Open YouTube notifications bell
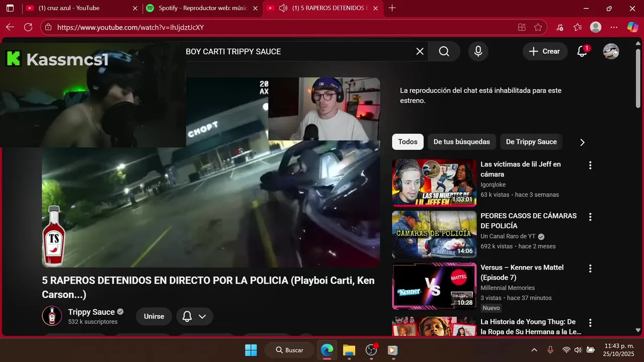Image resolution: width=644 pixels, height=362 pixels. pyautogui.click(x=582, y=51)
